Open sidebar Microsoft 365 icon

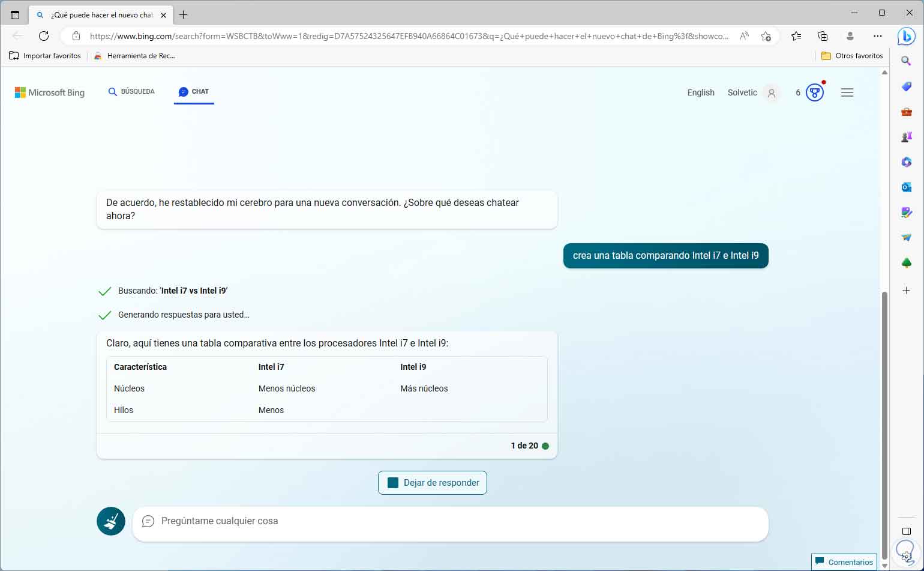coord(907,162)
